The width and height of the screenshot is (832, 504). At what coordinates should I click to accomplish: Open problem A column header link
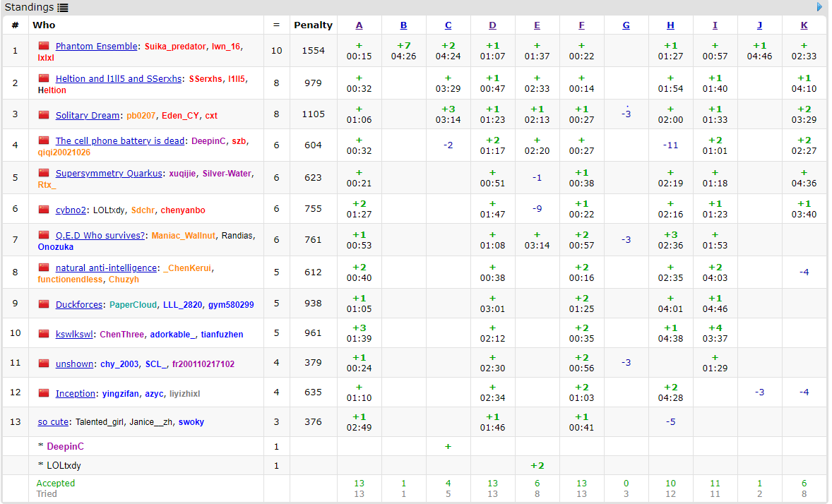tap(359, 25)
